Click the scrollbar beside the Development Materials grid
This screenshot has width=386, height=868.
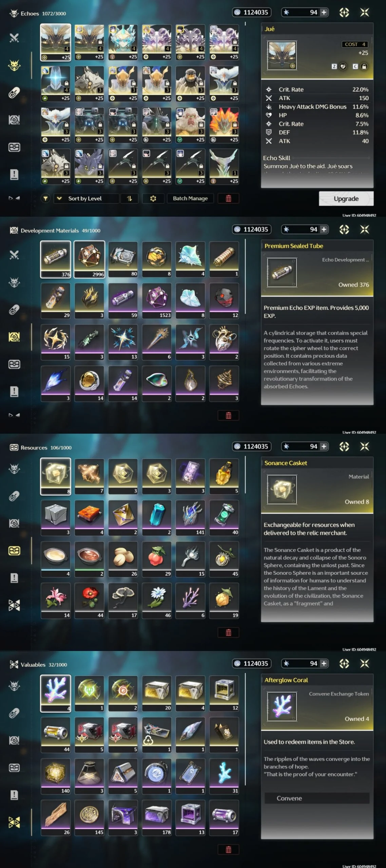point(245,277)
